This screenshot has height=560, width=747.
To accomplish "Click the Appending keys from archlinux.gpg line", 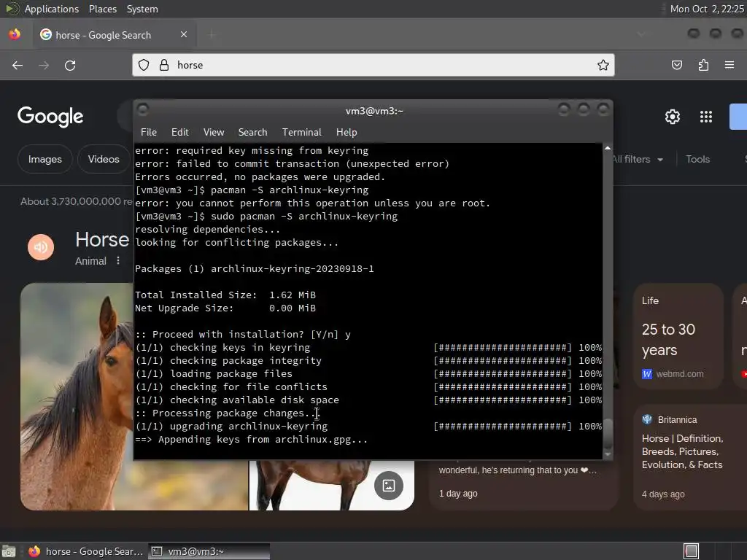I will pyautogui.click(x=252, y=440).
